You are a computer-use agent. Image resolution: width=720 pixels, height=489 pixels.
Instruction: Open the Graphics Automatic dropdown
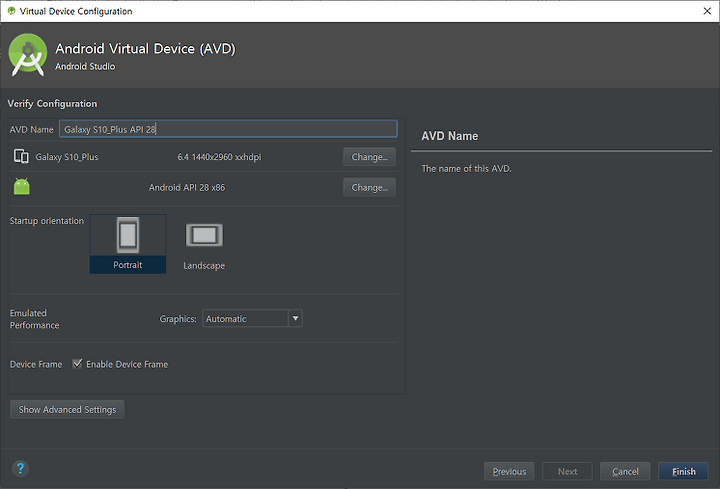[252, 318]
